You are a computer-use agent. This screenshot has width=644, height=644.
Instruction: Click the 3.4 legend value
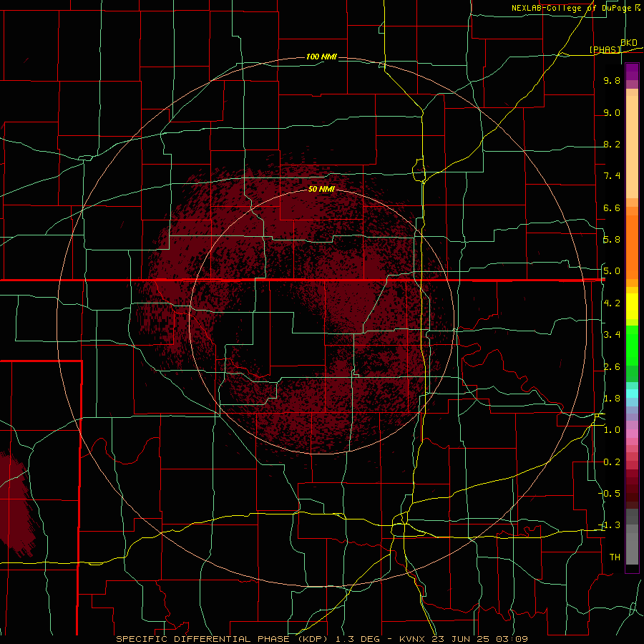pyautogui.click(x=612, y=335)
